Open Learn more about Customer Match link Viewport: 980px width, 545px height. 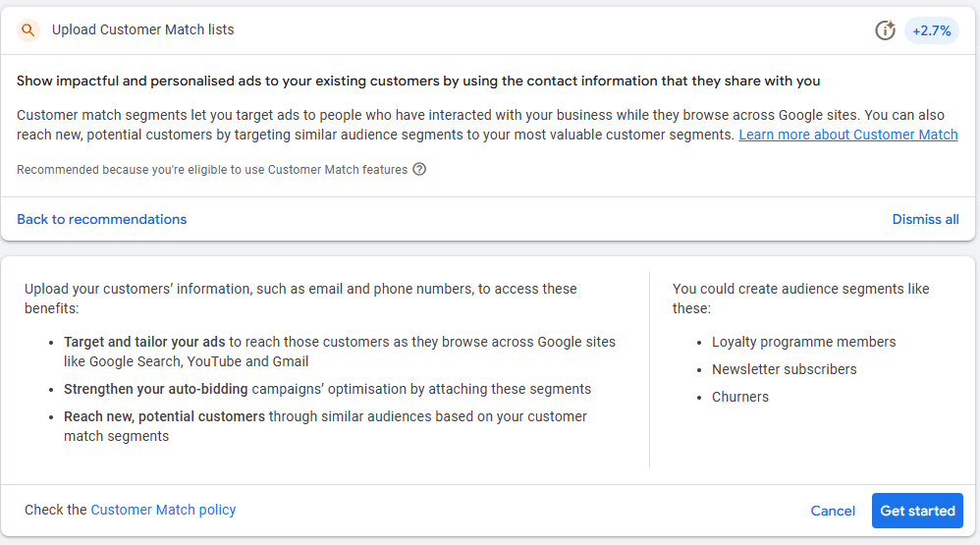[x=848, y=135]
